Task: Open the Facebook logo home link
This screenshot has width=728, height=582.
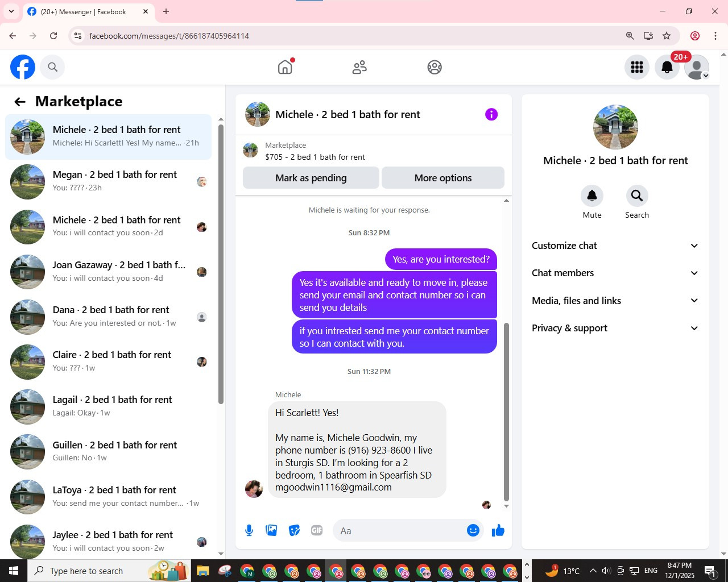Action: click(23, 67)
